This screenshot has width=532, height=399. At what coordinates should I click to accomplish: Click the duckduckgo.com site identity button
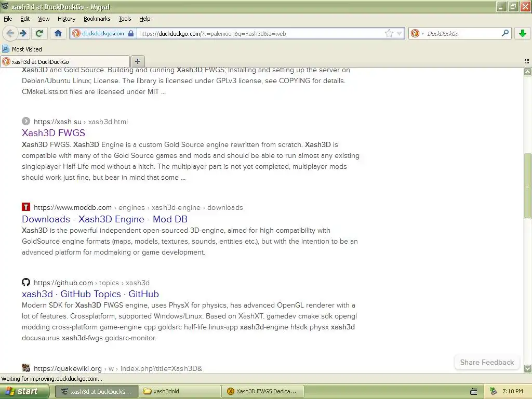coord(103,33)
